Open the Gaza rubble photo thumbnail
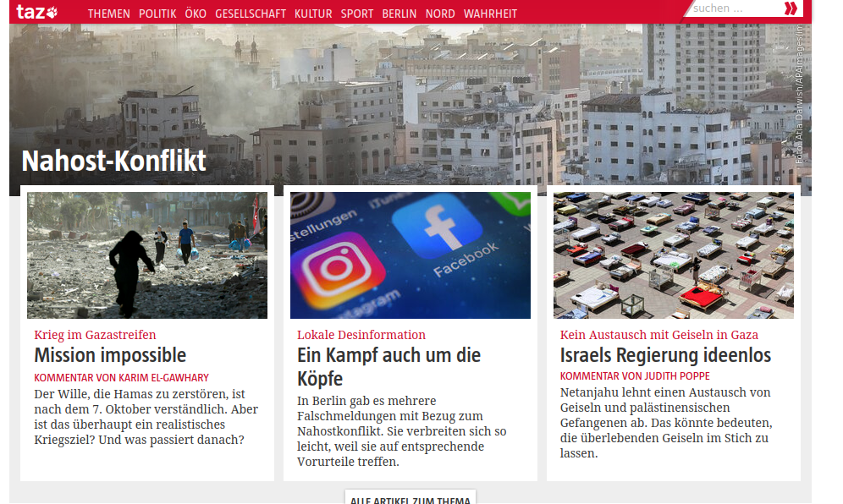Screen dimensions: 843x504 point(147,255)
